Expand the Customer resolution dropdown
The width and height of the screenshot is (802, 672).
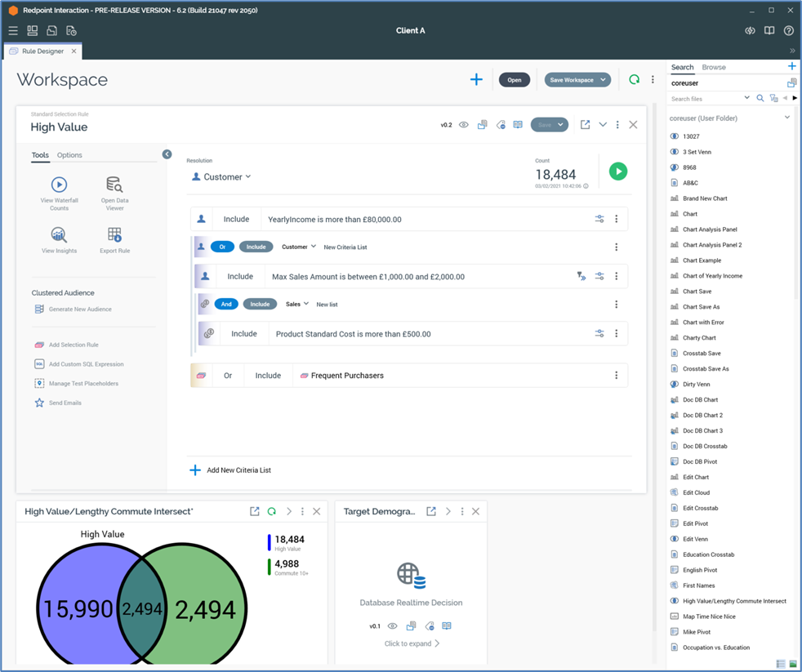[x=222, y=177]
